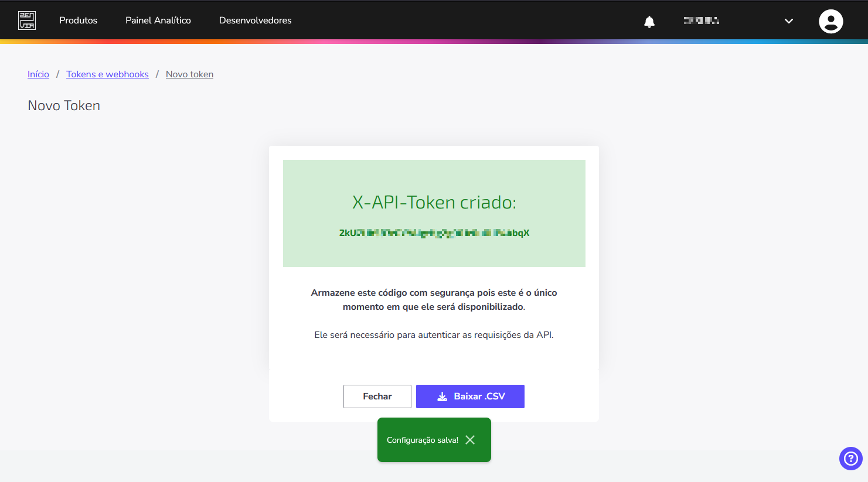Click the generated API token string
This screenshot has height=482, width=868.
pos(434,233)
